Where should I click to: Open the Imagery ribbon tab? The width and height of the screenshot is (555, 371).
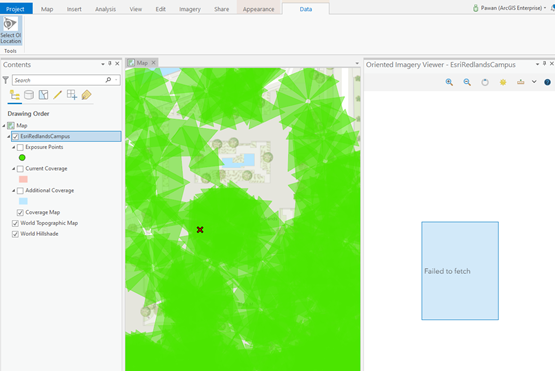coord(190,9)
